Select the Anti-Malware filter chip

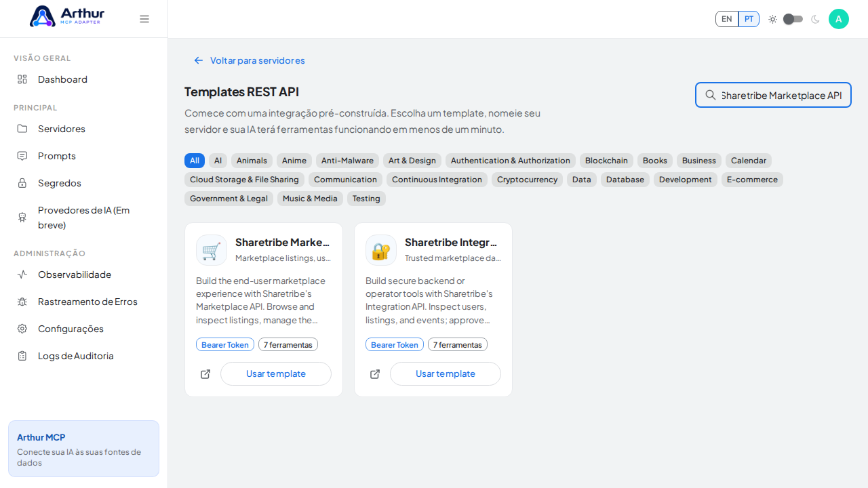click(x=347, y=161)
